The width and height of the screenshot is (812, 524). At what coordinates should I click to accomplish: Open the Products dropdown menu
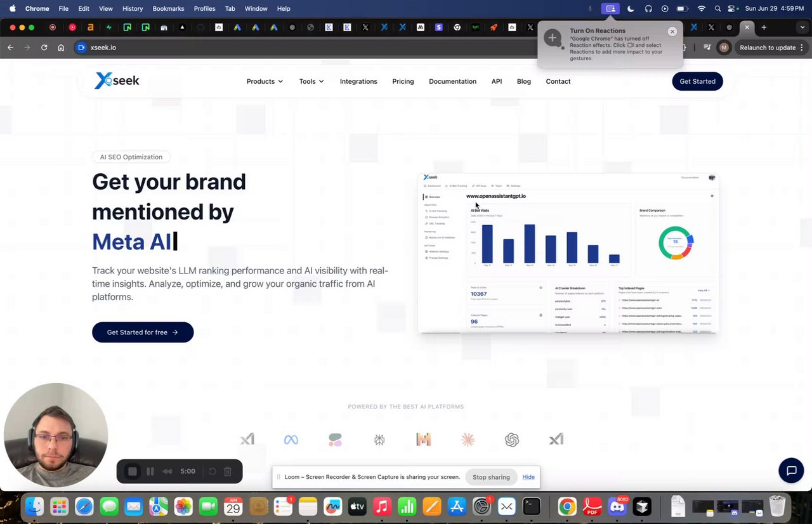pyautogui.click(x=265, y=81)
